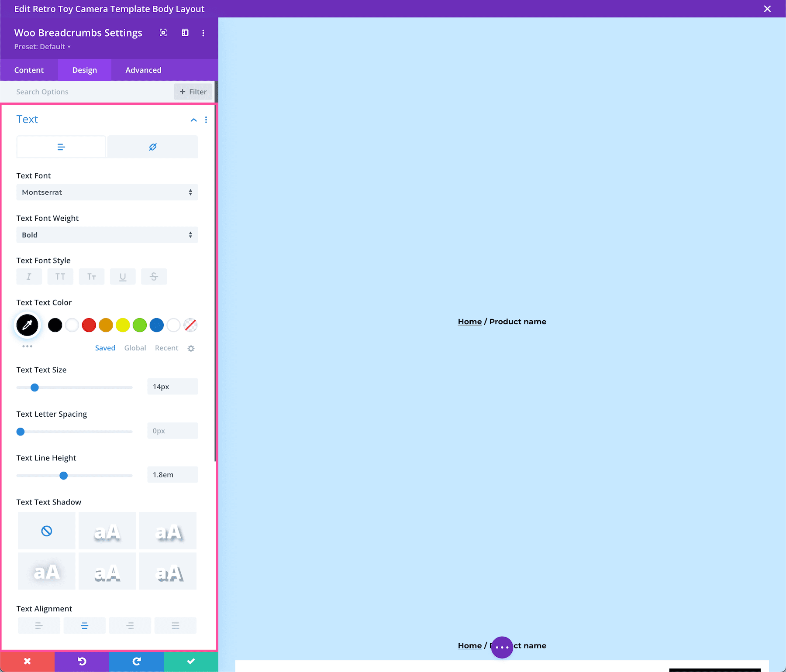Open the color manager gear icon
Screen dimensions: 786x672
[x=191, y=348]
